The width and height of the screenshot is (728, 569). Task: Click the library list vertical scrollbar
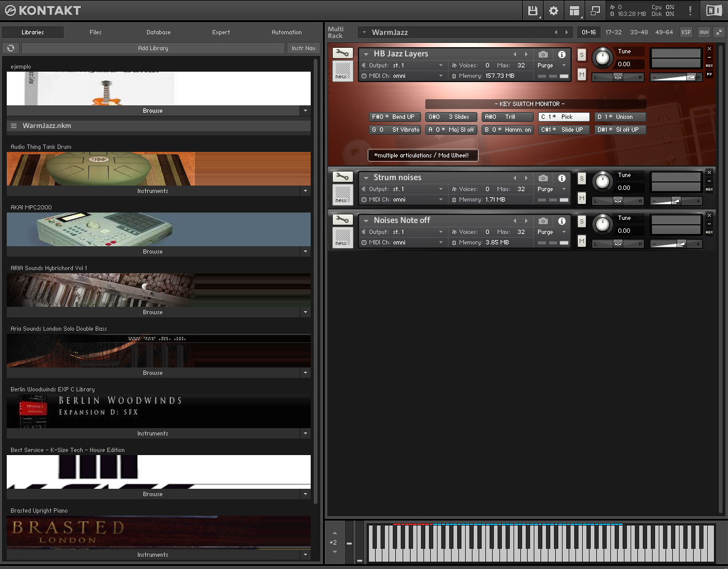click(316, 281)
